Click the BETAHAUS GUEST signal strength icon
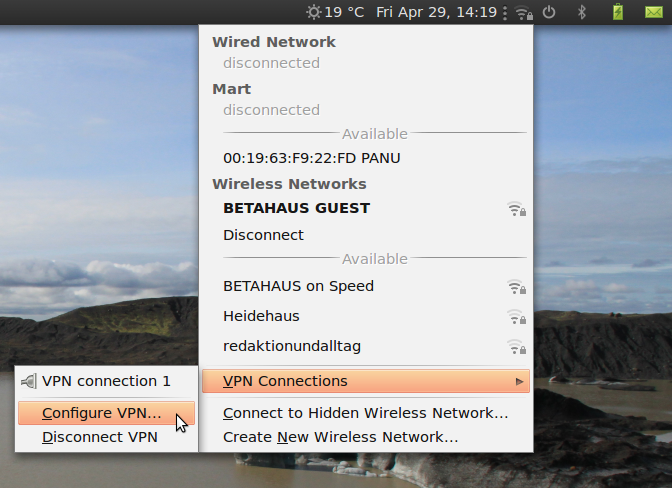Screen dimensions: 672x488 coord(516,209)
